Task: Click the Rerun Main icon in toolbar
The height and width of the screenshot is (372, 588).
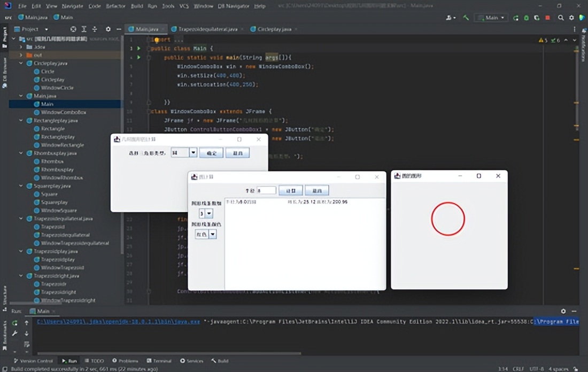Action: (x=516, y=18)
